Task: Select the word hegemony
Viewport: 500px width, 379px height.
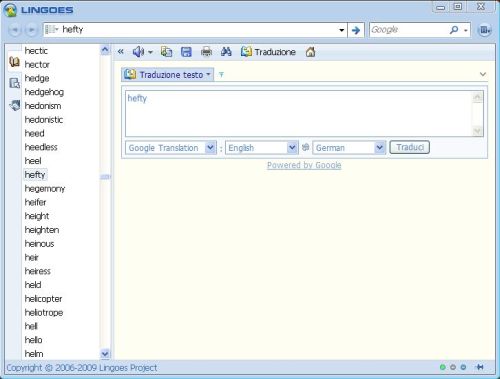Action: tap(45, 189)
